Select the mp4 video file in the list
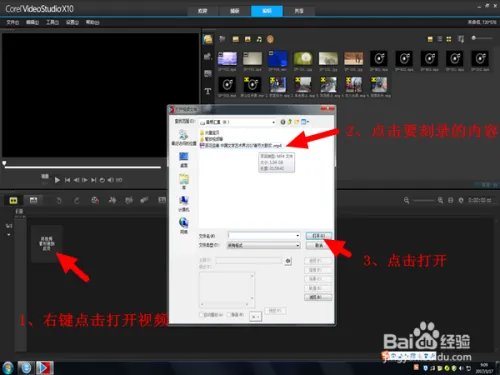This screenshot has width=500, height=375. coord(241,145)
